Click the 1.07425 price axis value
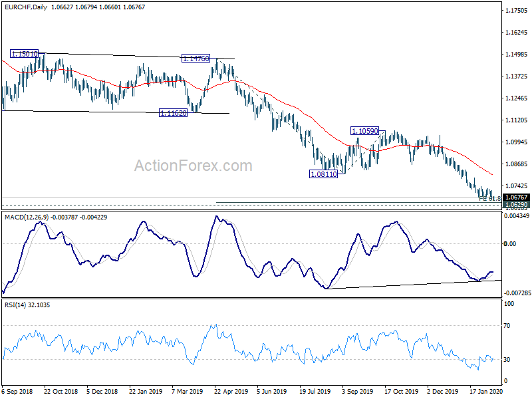 tap(517, 186)
